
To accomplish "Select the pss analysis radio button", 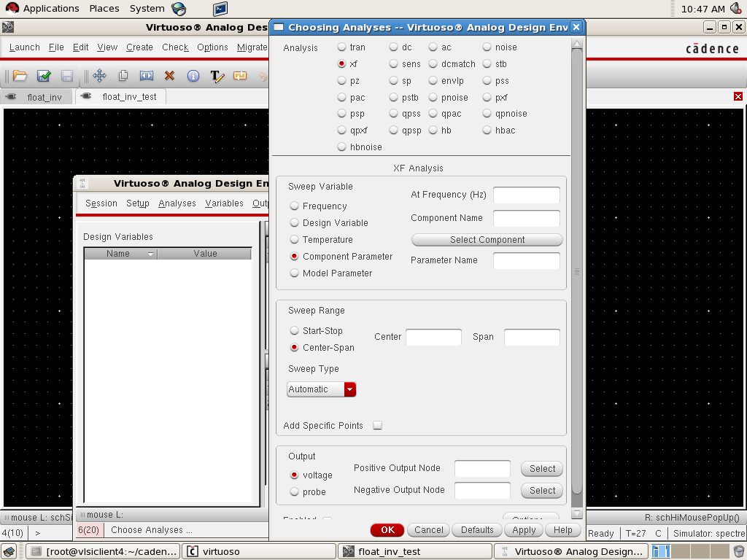I will (487, 80).
